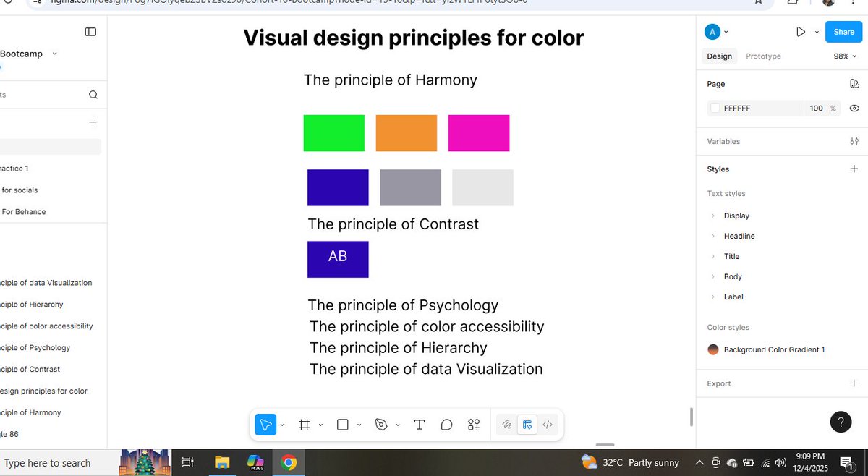Click the user avatar A
Screen dimensions: 868x476
[712, 32]
